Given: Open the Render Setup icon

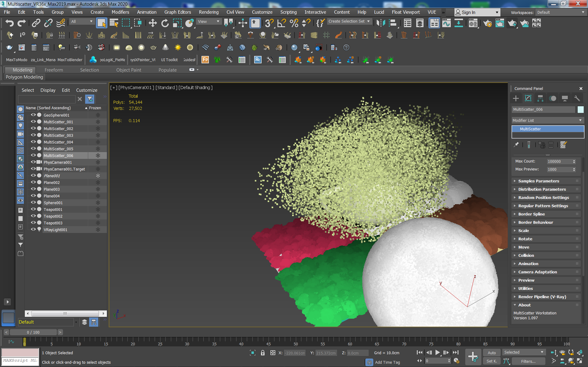Looking at the screenshot, I should [x=487, y=23].
